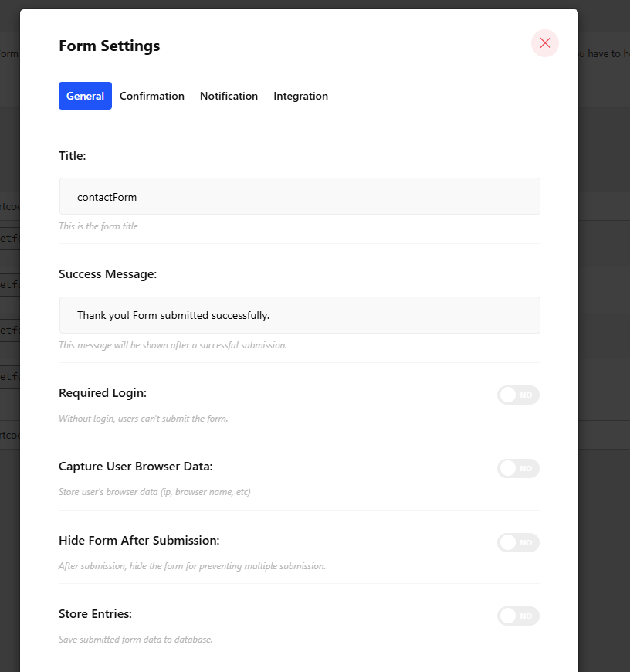Click the "Store Entries:" label text
The height and width of the screenshot is (672, 630).
pos(96,614)
